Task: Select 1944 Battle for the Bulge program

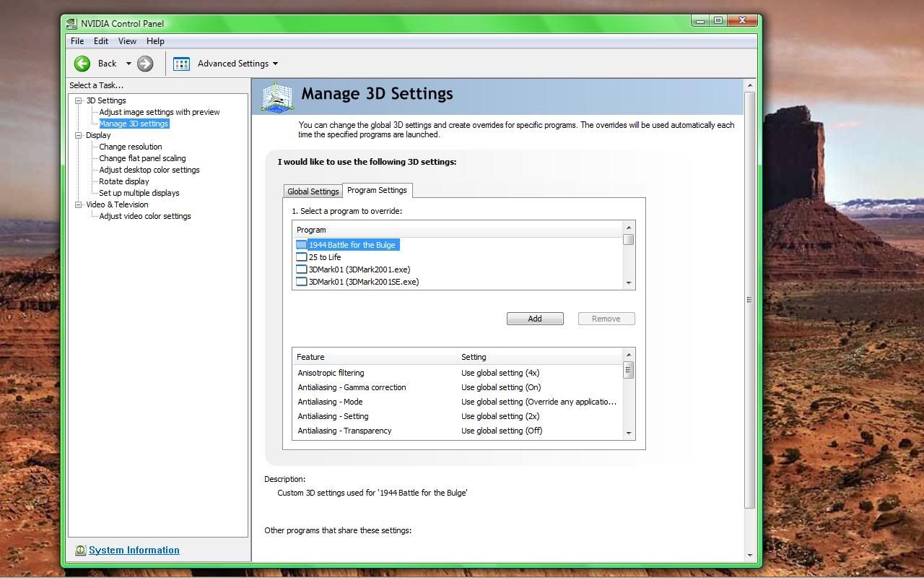Action: [x=352, y=245]
